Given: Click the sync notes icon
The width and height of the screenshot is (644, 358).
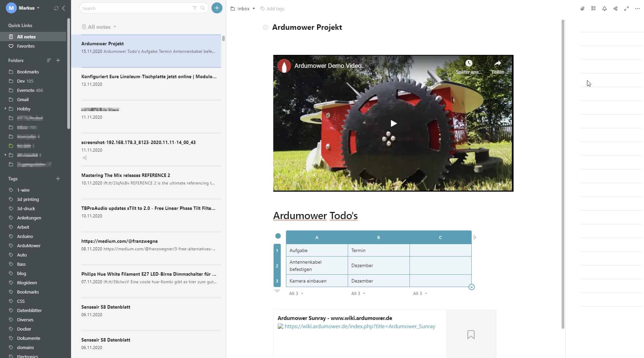Looking at the screenshot, I should [x=56, y=8].
